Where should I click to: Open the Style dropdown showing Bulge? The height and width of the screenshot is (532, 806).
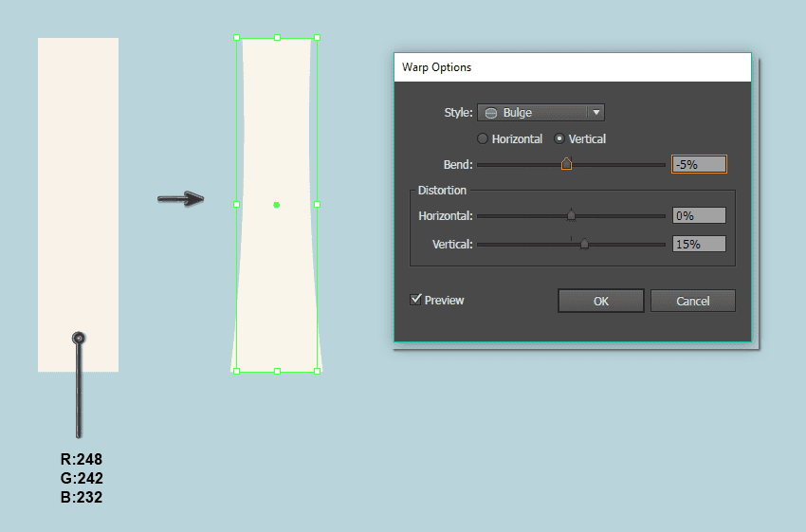540,113
